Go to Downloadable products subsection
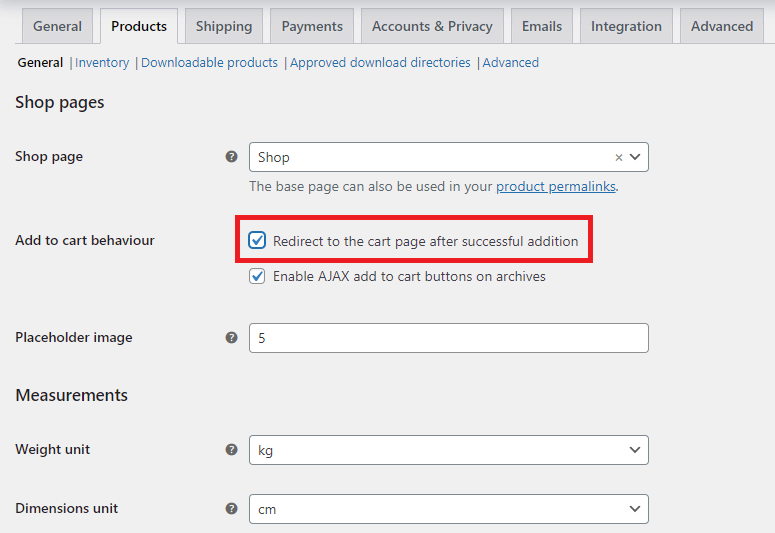 (x=209, y=63)
